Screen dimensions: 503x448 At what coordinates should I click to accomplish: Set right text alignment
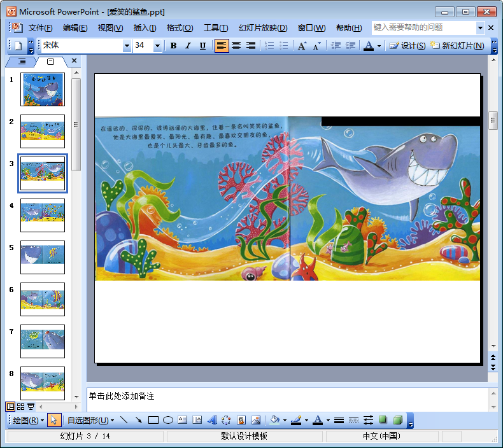[251, 46]
